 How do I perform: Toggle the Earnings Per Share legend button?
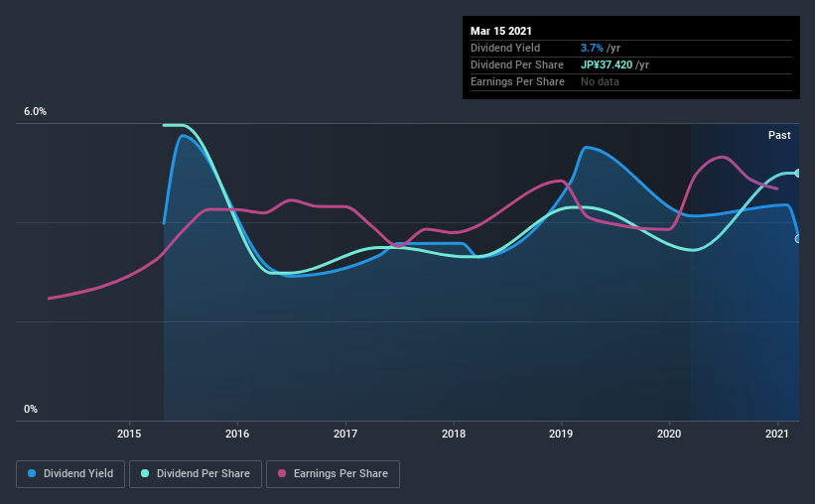[333, 474]
